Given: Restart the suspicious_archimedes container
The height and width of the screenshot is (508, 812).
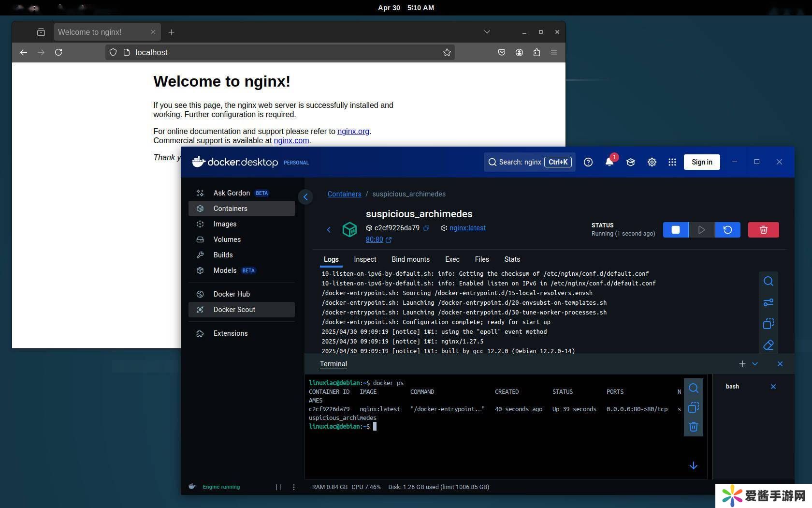Looking at the screenshot, I should click(x=727, y=230).
